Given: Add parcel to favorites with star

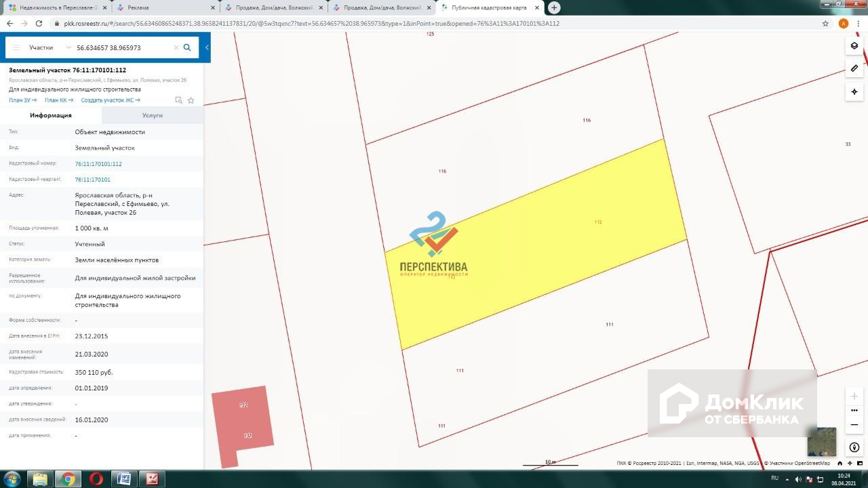Looking at the screenshot, I should coord(191,100).
